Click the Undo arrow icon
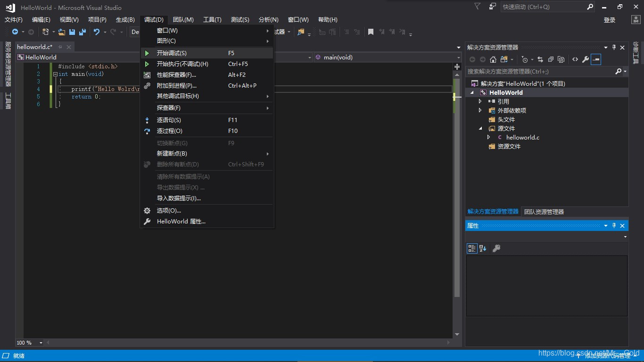 point(97,32)
